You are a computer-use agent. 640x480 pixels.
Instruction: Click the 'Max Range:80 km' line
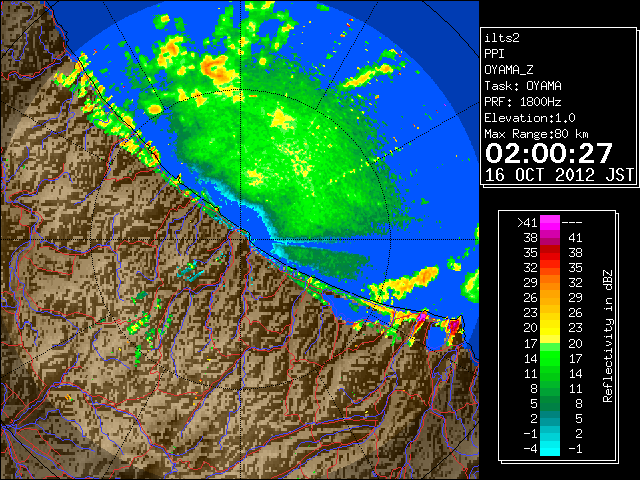click(x=537, y=134)
